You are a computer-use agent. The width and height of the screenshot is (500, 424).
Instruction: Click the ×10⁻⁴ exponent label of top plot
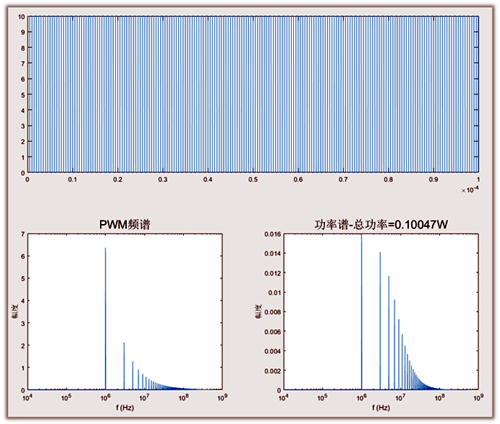470,190
